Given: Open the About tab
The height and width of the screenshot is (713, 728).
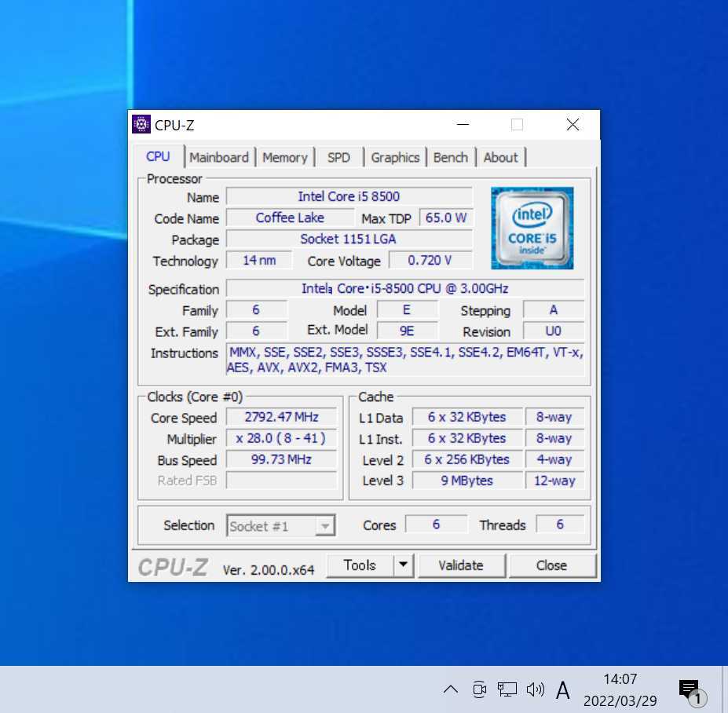Looking at the screenshot, I should point(500,157).
